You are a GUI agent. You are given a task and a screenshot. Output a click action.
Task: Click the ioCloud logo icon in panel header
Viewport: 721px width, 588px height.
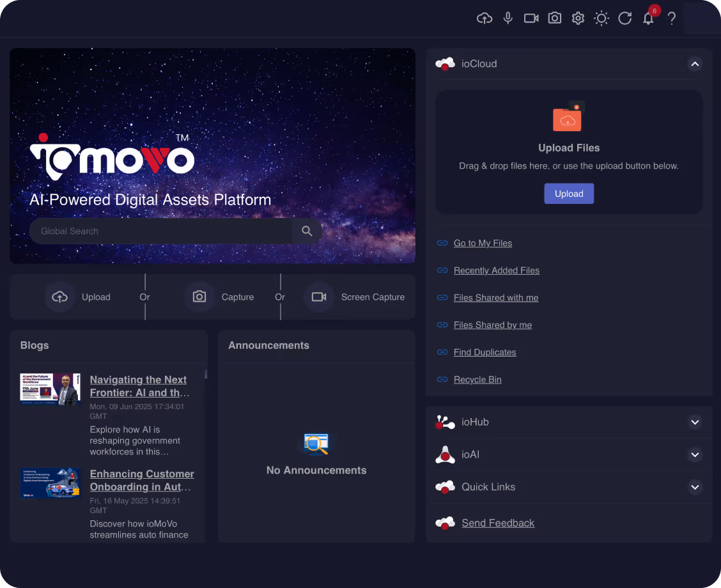pos(445,64)
